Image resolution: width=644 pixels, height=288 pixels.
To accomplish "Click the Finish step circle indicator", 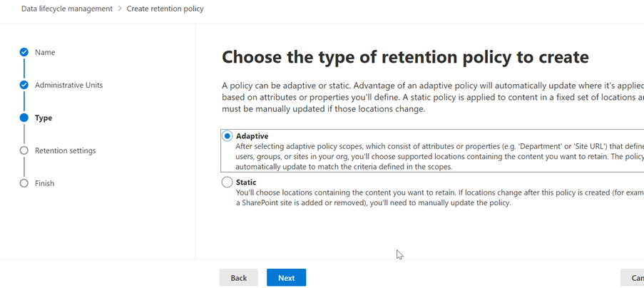I will point(24,183).
